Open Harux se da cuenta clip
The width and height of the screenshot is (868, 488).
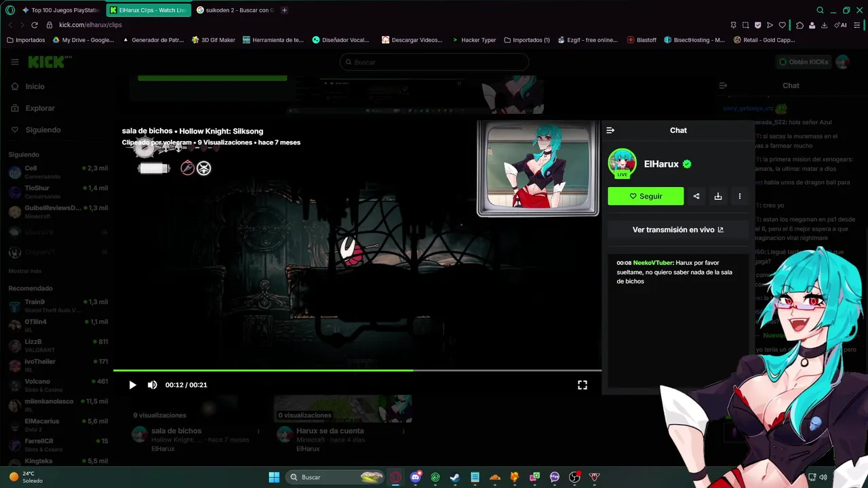(x=343, y=409)
